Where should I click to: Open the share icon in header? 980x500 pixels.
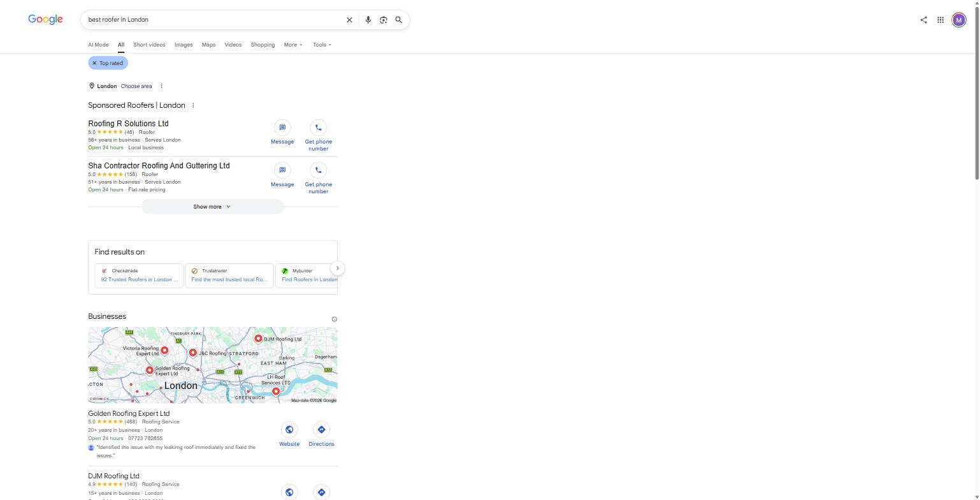tap(923, 20)
